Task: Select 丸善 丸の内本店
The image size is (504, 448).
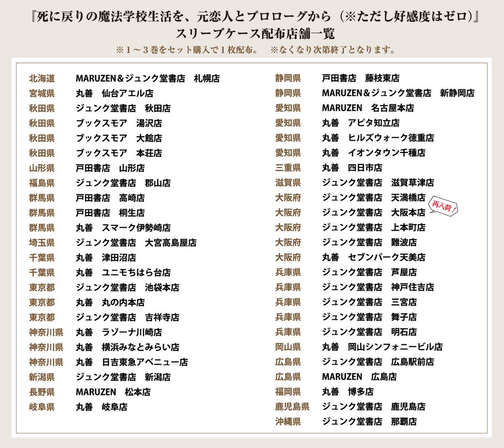Action: [x=110, y=302]
